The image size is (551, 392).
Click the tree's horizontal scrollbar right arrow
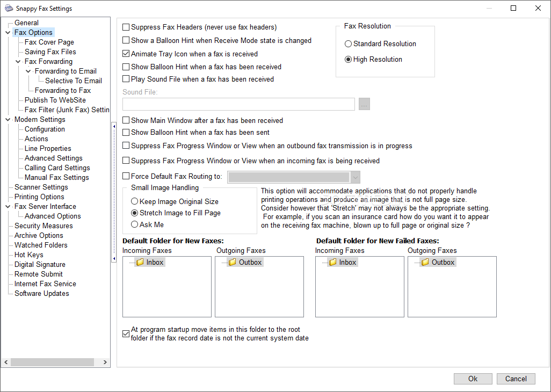point(105,362)
